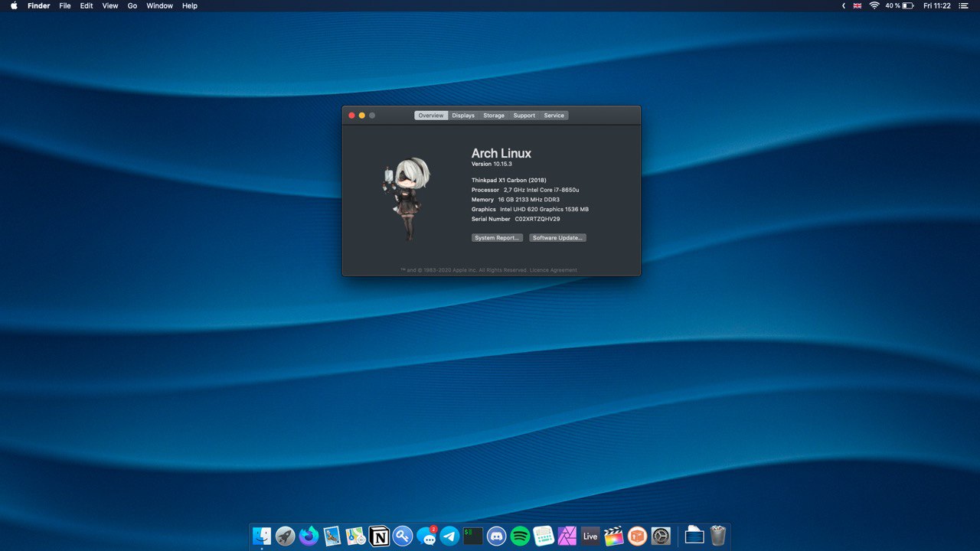Open Spotify in the dock
Screen dimensions: 980x551
(x=520, y=536)
